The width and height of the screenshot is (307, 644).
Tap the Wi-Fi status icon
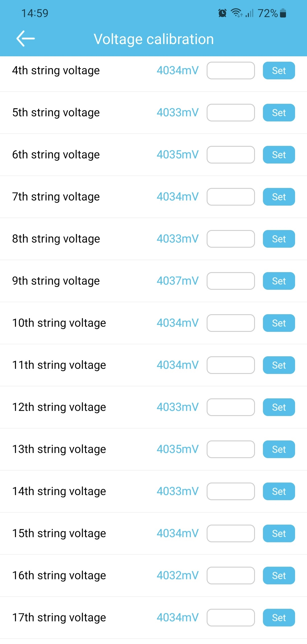(x=236, y=13)
